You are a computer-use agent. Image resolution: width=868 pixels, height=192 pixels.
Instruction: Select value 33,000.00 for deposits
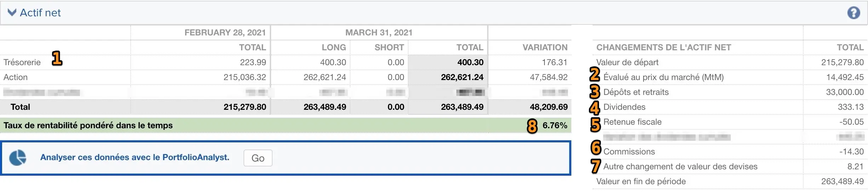coord(845,92)
